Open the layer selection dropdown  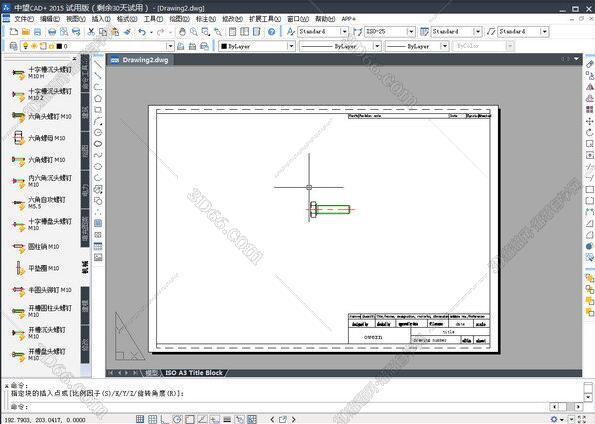click(x=170, y=46)
